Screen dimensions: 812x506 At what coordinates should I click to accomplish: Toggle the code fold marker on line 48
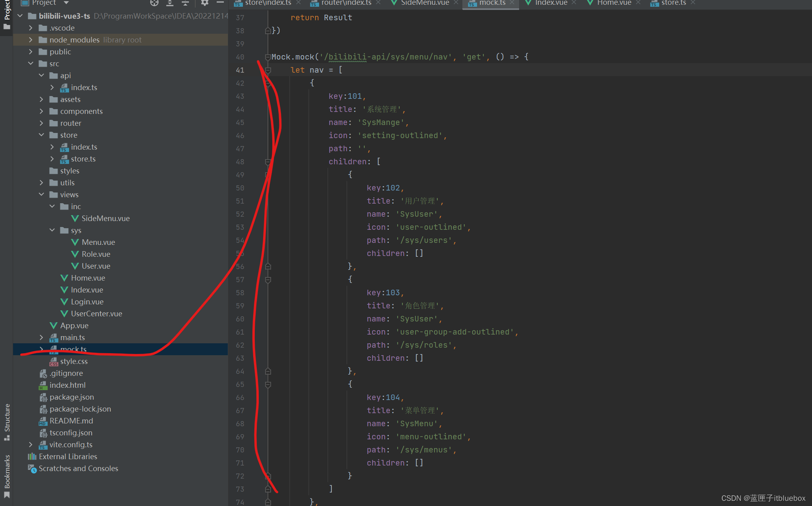pos(268,162)
